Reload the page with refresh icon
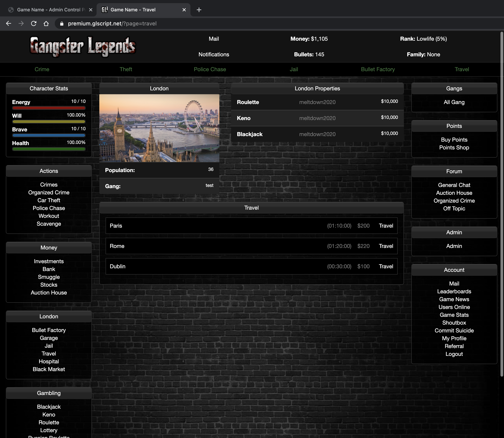The width and height of the screenshot is (504, 438). pyautogui.click(x=33, y=23)
